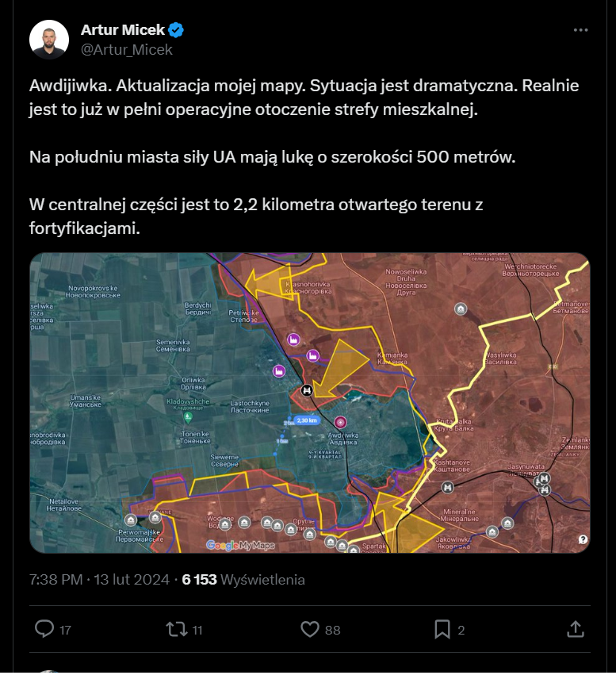Click the purple target marker above Awdijiwka
This screenshot has height=675, width=616.
pyautogui.click(x=341, y=422)
